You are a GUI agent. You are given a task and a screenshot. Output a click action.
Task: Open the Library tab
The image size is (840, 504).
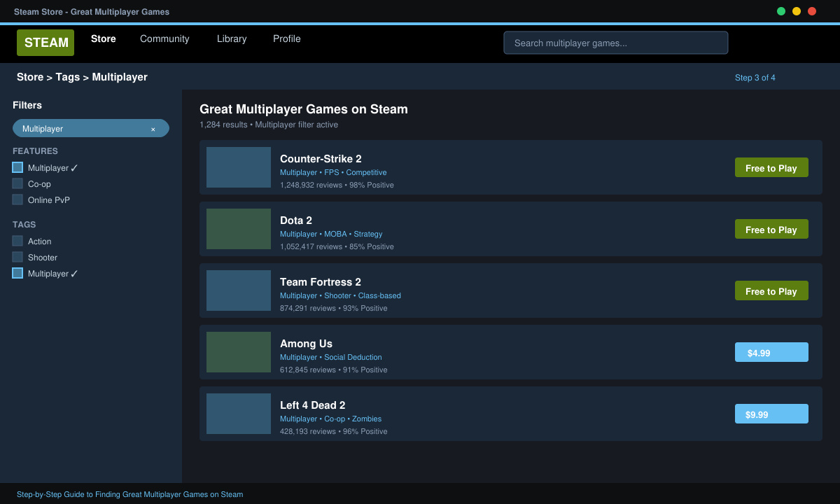tap(232, 38)
